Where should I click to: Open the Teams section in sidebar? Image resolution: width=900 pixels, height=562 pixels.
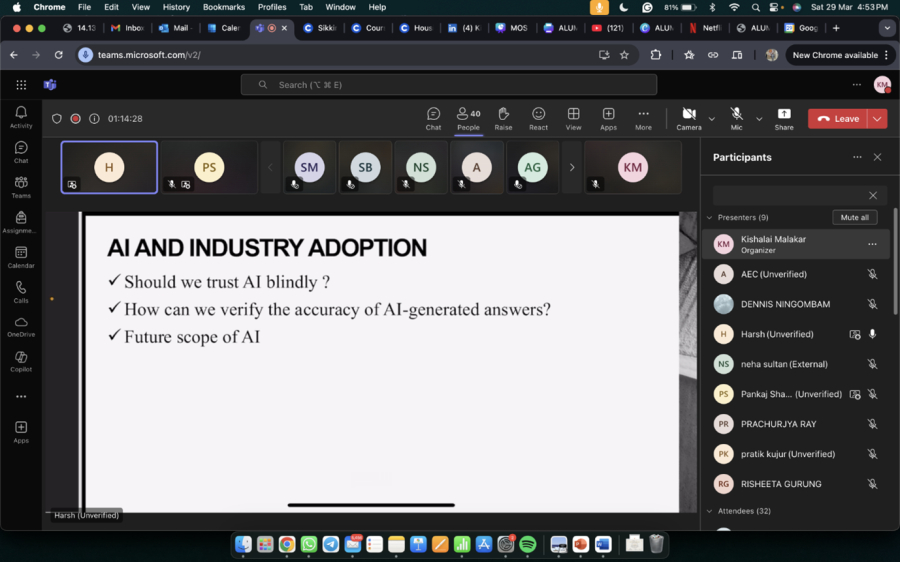[x=21, y=187]
